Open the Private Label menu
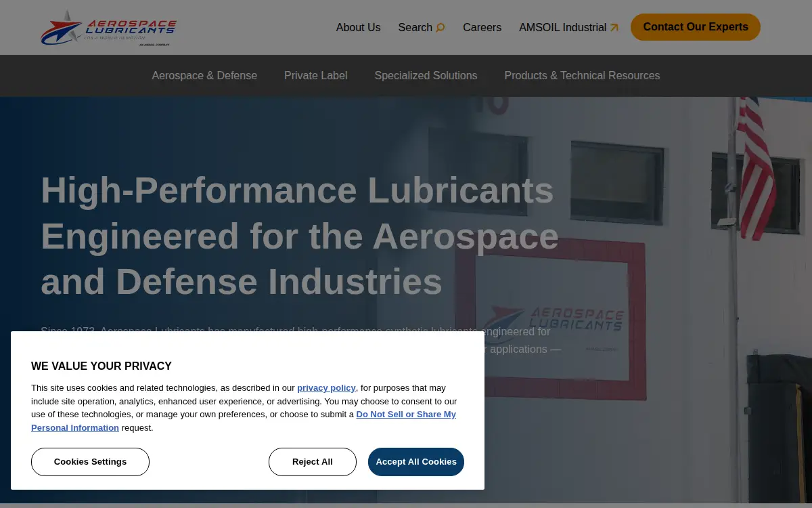Viewport: 812px width, 508px height. coord(316,76)
